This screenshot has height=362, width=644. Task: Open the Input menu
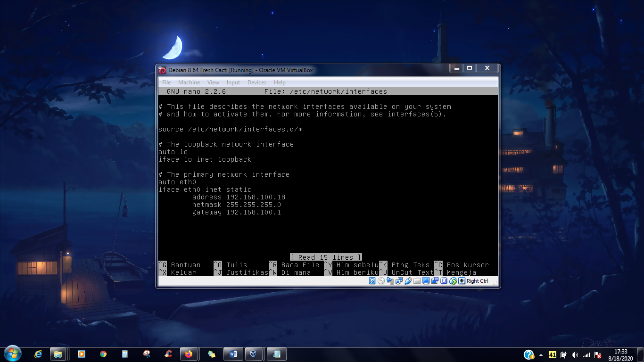point(233,82)
